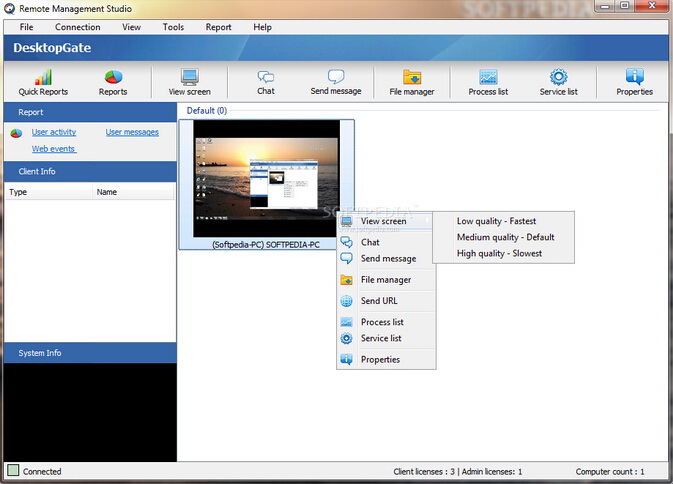This screenshot has width=673, height=484.
Task: Sort Client Info by Name column
Action: 133,192
